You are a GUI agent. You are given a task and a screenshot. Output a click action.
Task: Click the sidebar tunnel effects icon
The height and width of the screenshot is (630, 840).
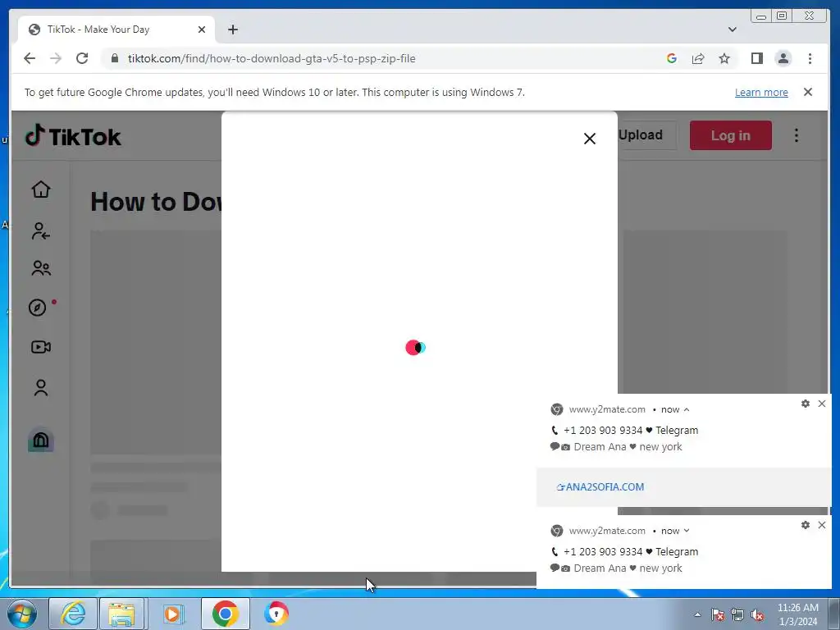(x=41, y=440)
